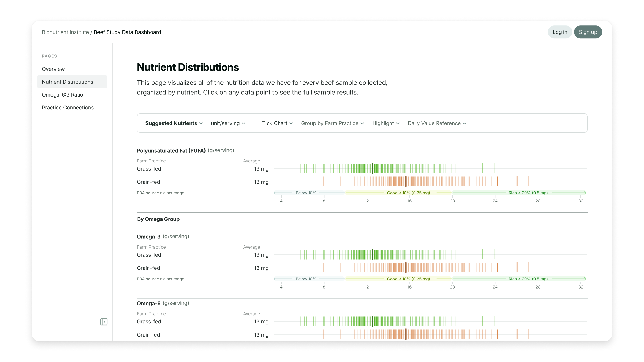Click the chevron beside Tick Chart
The width and height of the screenshot is (644, 362).
pos(291,123)
